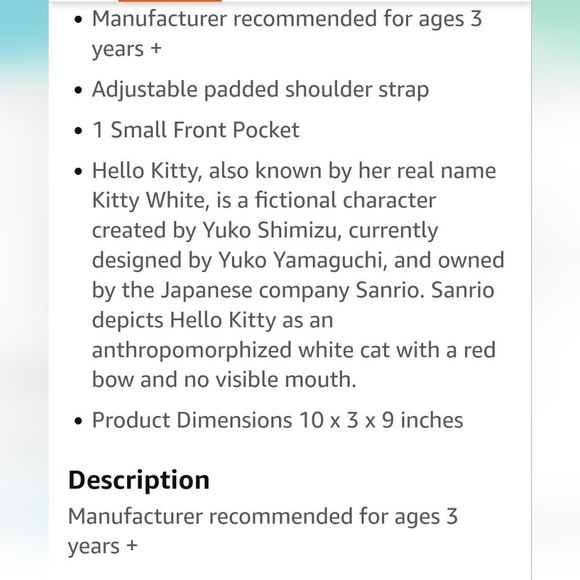Click the Japanese company text
The image size is (580, 580).
[x=255, y=290]
